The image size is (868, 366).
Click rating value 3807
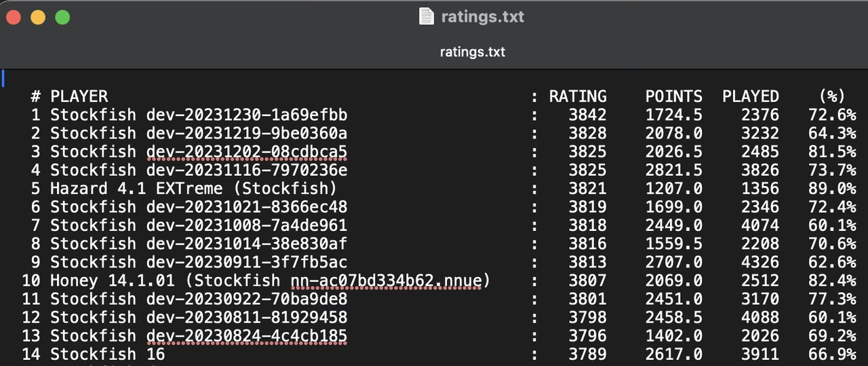587,280
